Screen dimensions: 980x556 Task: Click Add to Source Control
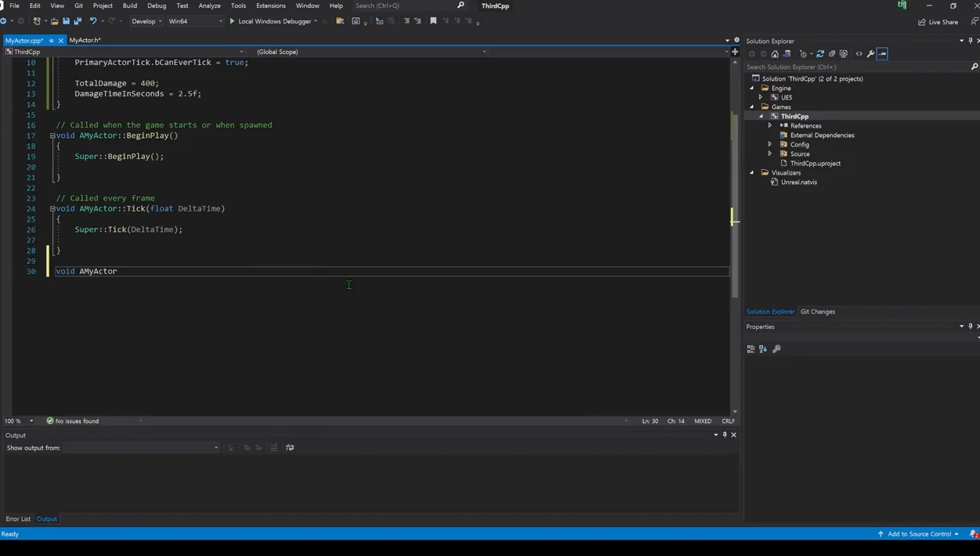point(918,534)
